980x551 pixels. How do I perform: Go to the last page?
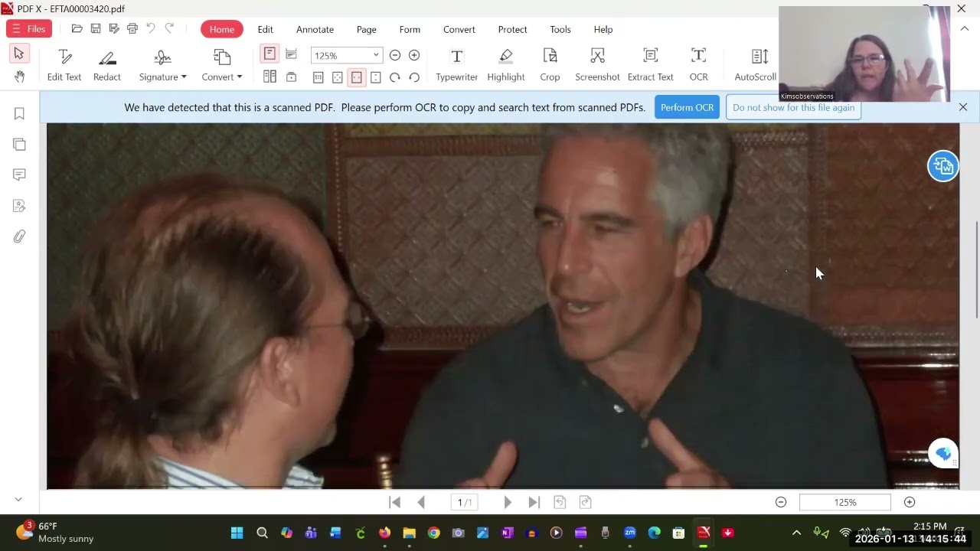point(534,502)
